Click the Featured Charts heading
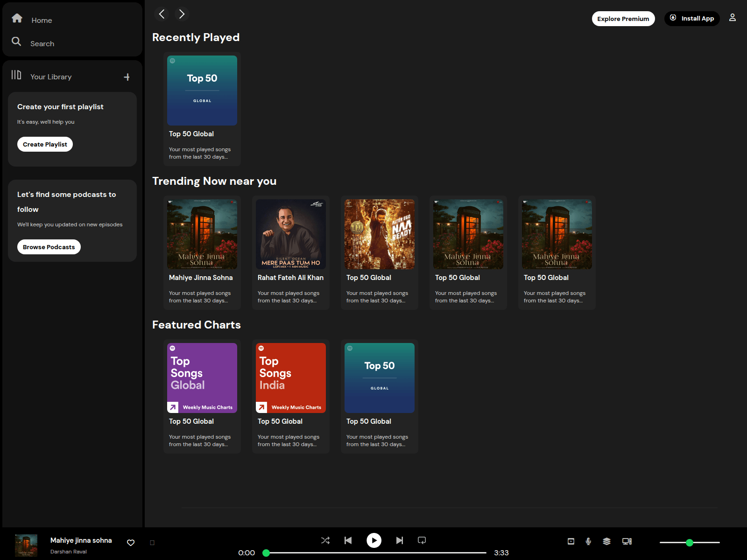 pyautogui.click(x=197, y=325)
